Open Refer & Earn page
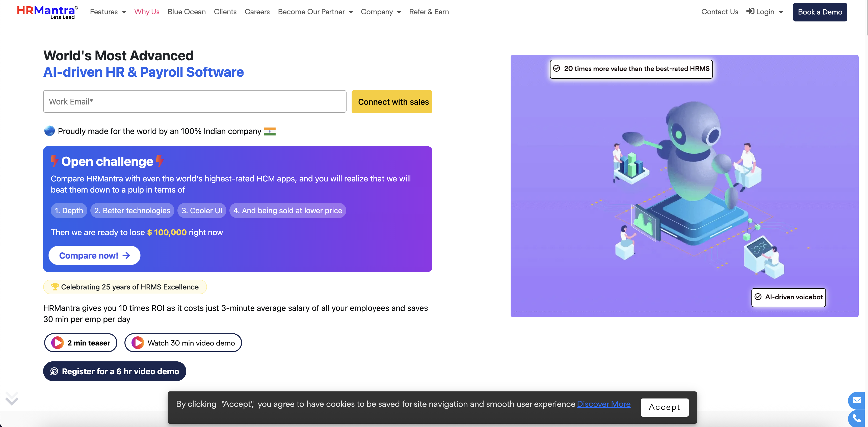The width and height of the screenshot is (868, 427). tap(429, 12)
